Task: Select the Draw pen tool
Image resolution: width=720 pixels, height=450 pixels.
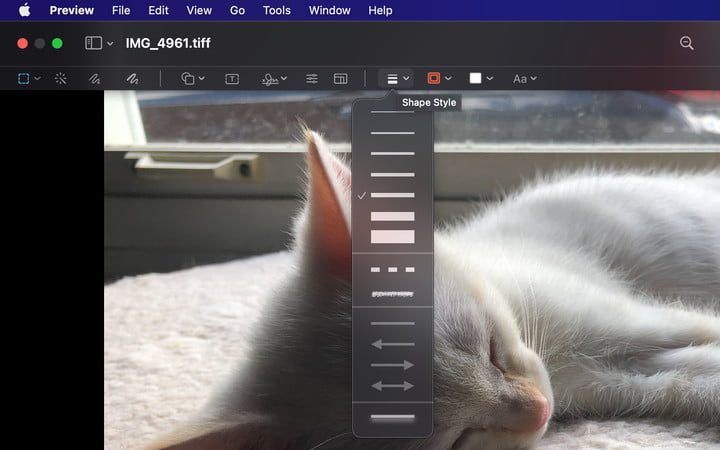Action: 131,78
